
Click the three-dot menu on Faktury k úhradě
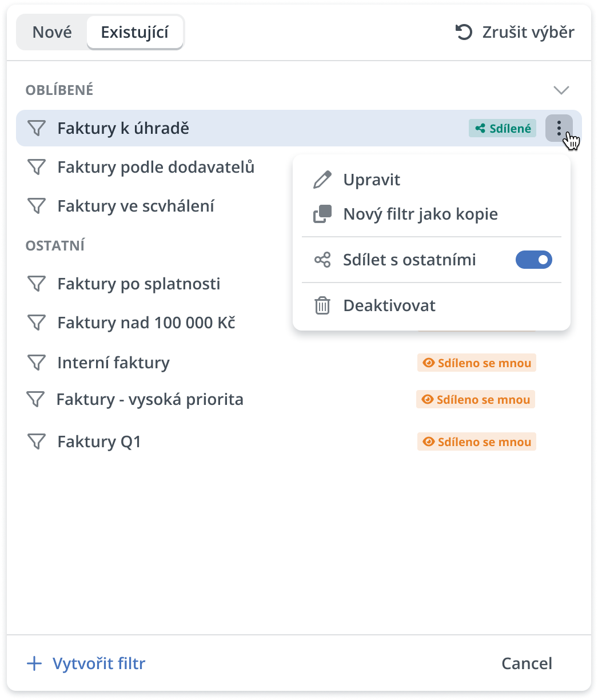(559, 128)
